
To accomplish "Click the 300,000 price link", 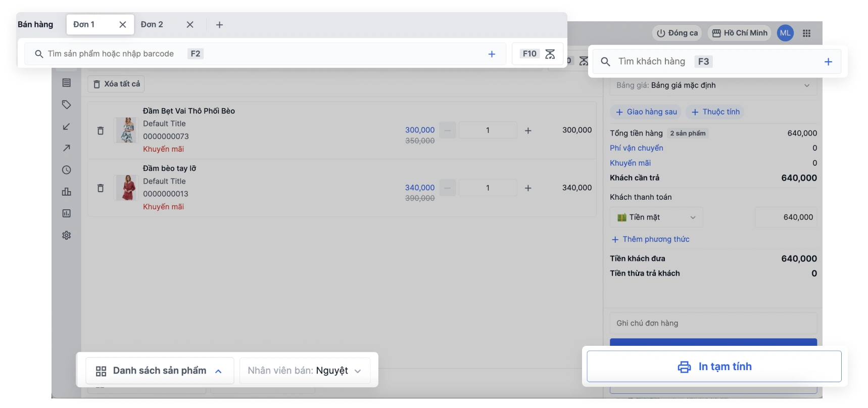I will (420, 130).
